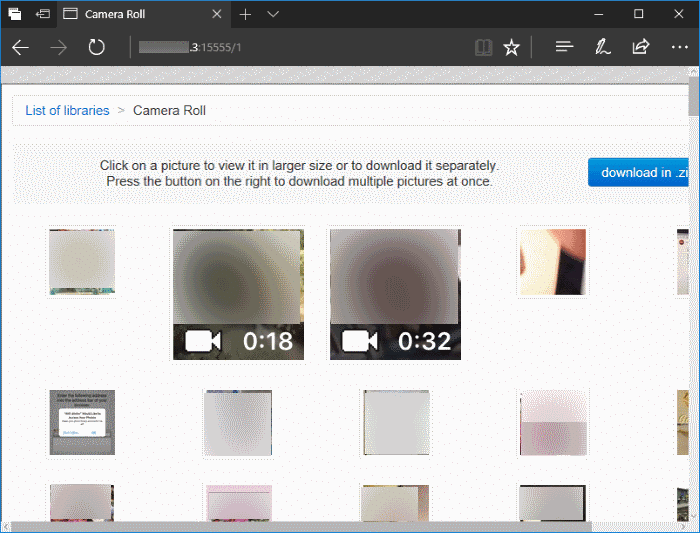Click the download in .zip button

click(638, 172)
